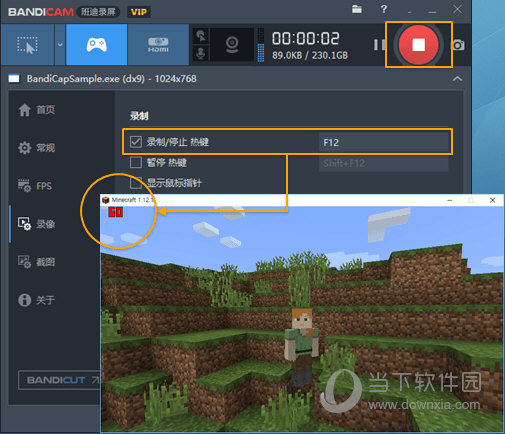505x434 pixels.
Task: Toggle the microphone icon
Action: pos(201,53)
